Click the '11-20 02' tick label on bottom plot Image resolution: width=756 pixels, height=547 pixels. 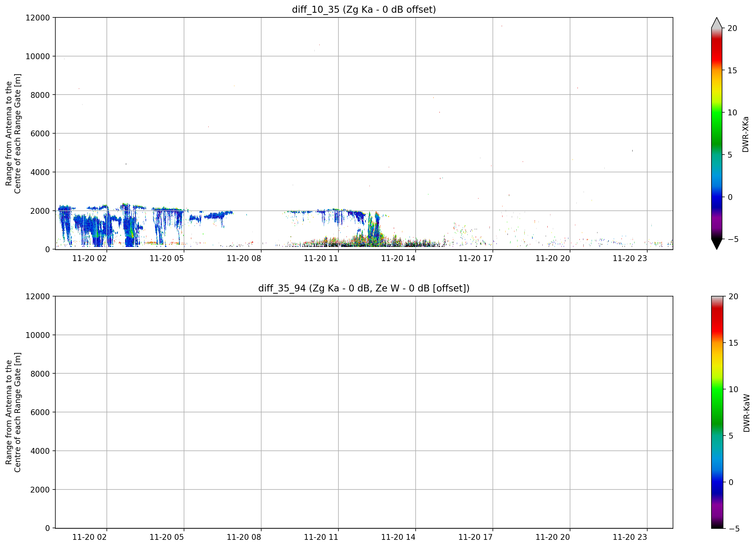[x=89, y=537]
